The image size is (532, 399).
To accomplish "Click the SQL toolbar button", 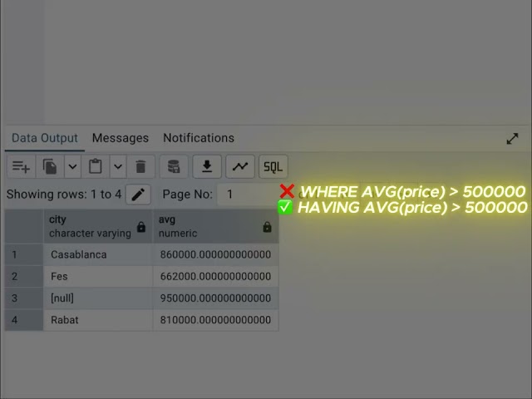I will click(x=273, y=166).
